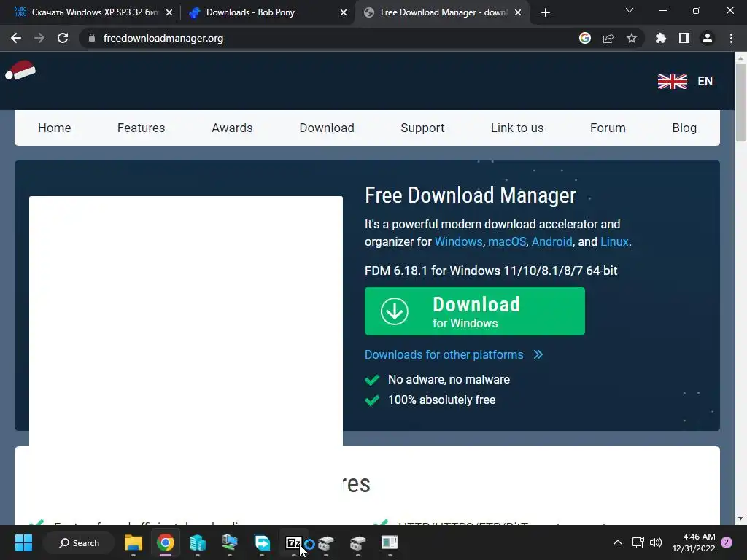Open the Blog page
747x560 pixels.
point(684,128)
